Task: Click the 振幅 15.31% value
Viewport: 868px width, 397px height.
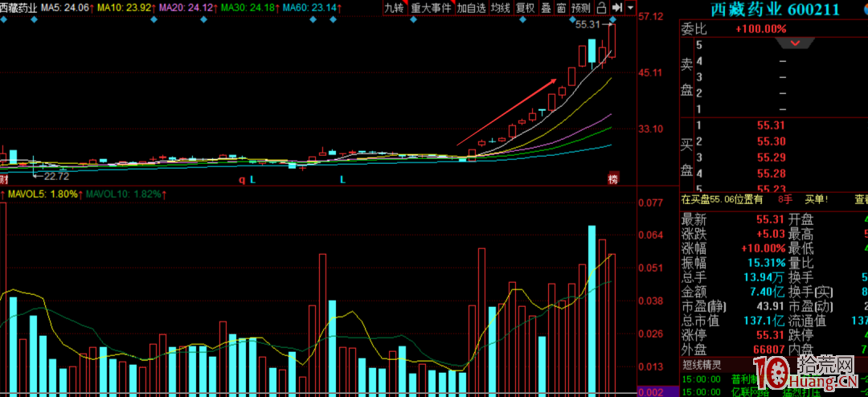Action: 766,263
